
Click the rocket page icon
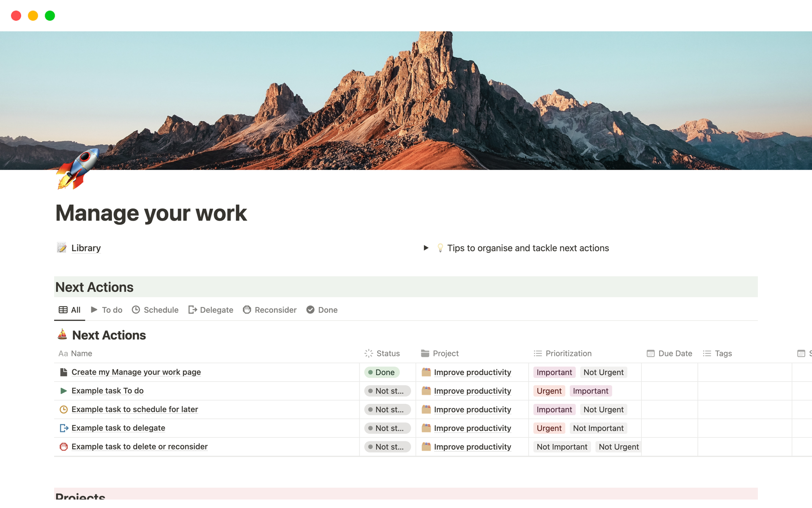[x=77, y=168]
